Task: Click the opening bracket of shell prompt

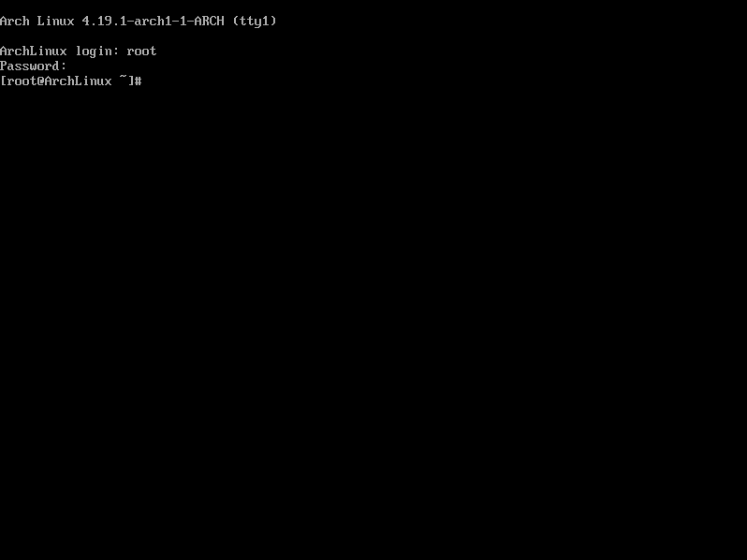Action: pyautogui.click(x=3, y=81)
